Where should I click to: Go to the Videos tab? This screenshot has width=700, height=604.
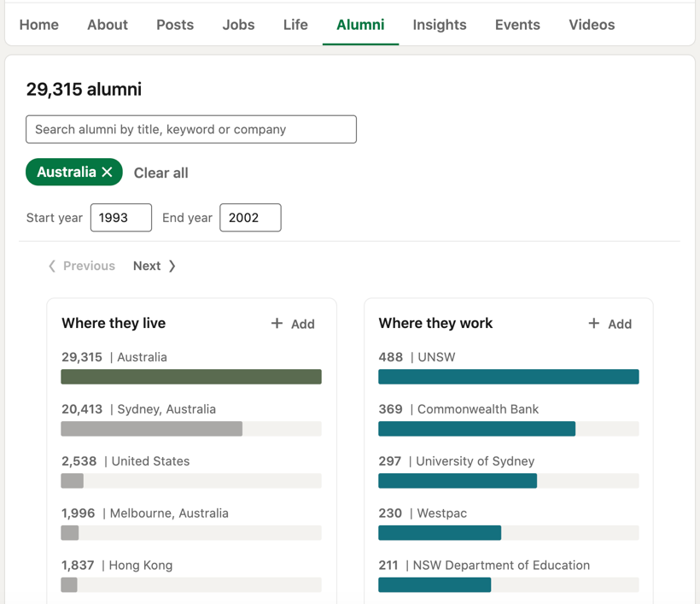click(592, 25)
